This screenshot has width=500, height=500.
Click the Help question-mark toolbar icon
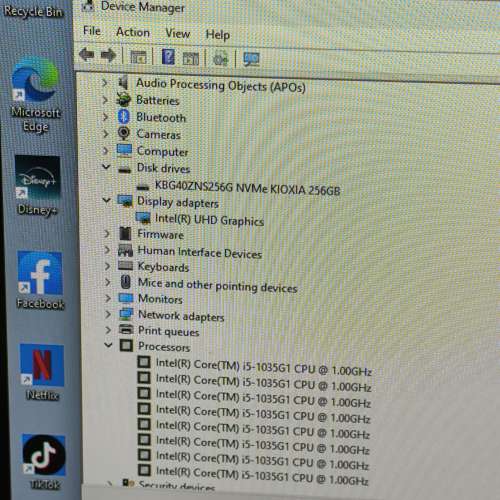(x=168, y=57)
